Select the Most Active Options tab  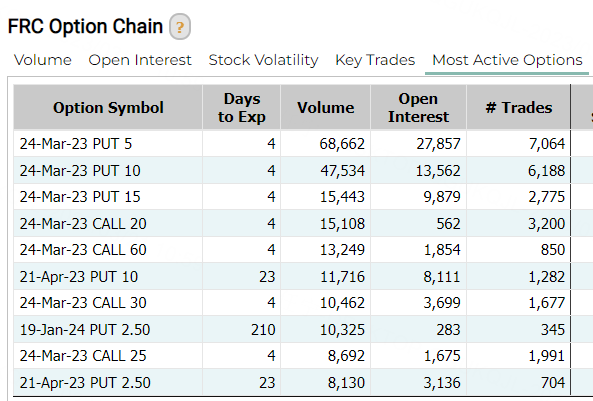click(x=507, y=61)
